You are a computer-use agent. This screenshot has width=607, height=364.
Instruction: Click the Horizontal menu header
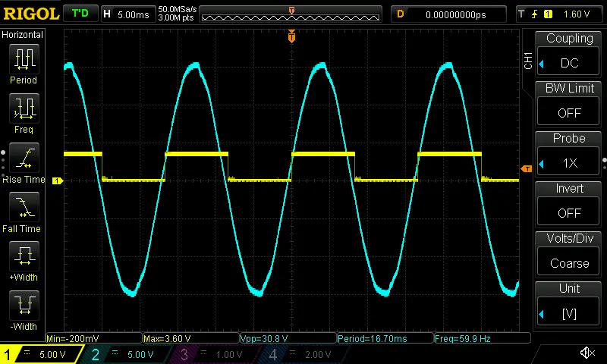(x=22, y=34)
